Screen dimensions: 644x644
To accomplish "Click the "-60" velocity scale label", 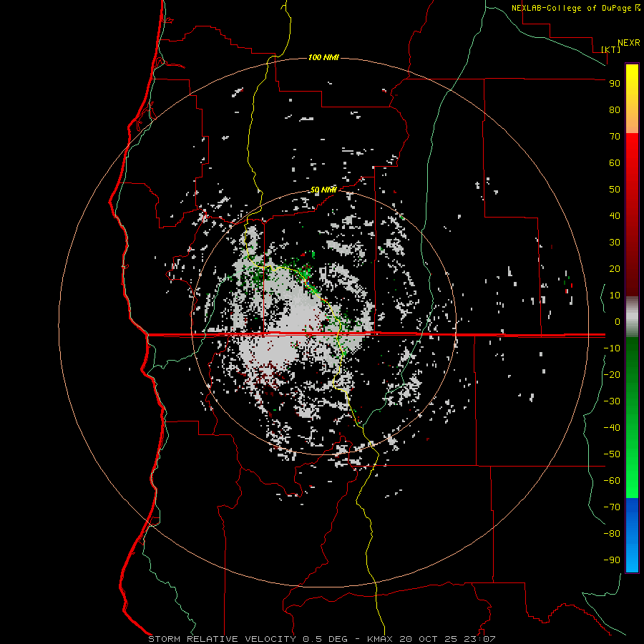I will pos(612,481).
